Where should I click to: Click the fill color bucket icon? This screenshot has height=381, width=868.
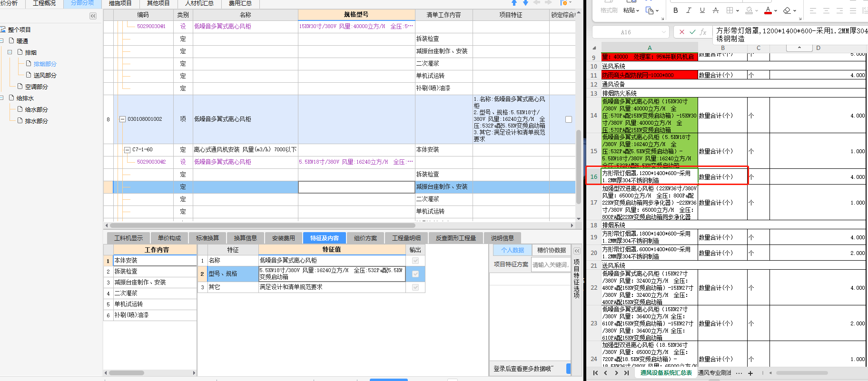point(749,10)
